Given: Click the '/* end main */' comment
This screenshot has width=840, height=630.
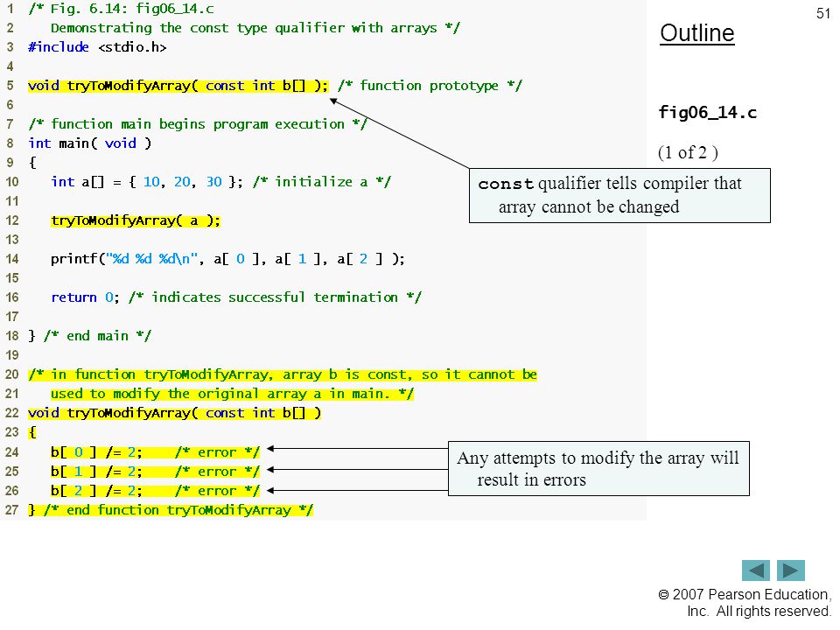Looking at the screenshot, I should (x=97, y=336).
